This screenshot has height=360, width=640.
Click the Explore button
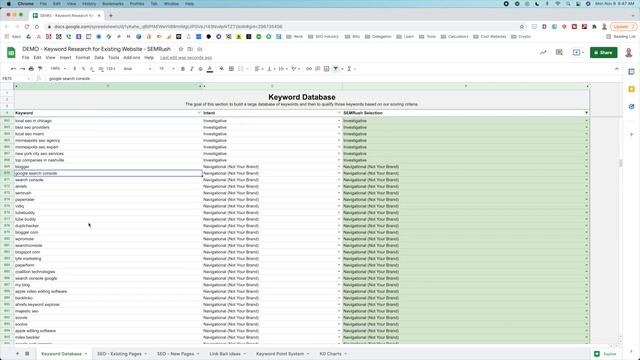click(x=605, y=354)
